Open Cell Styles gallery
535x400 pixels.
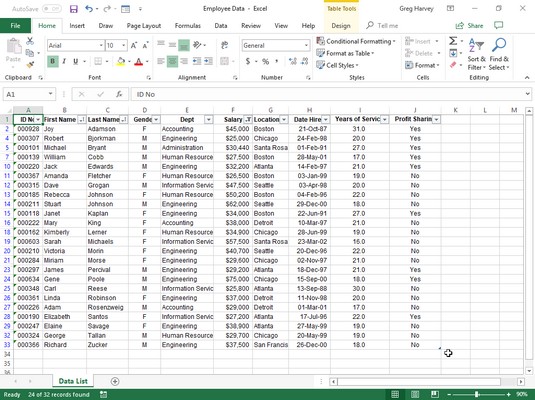(337, 65)
